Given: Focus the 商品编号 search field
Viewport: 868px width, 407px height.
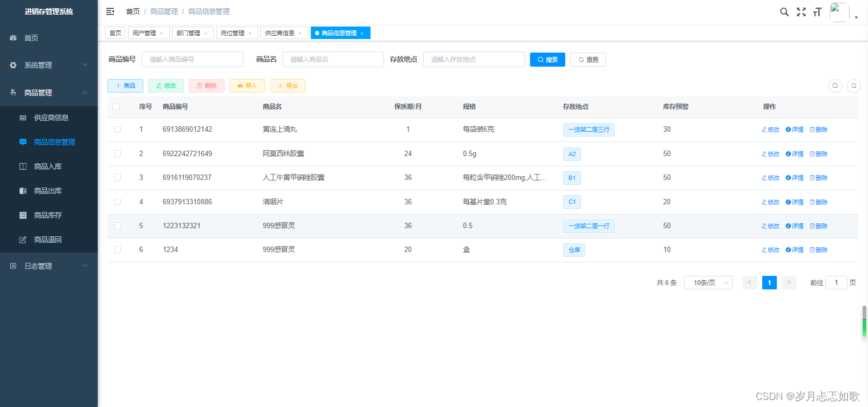Looking at the screenshot, I should click(193, 60).
